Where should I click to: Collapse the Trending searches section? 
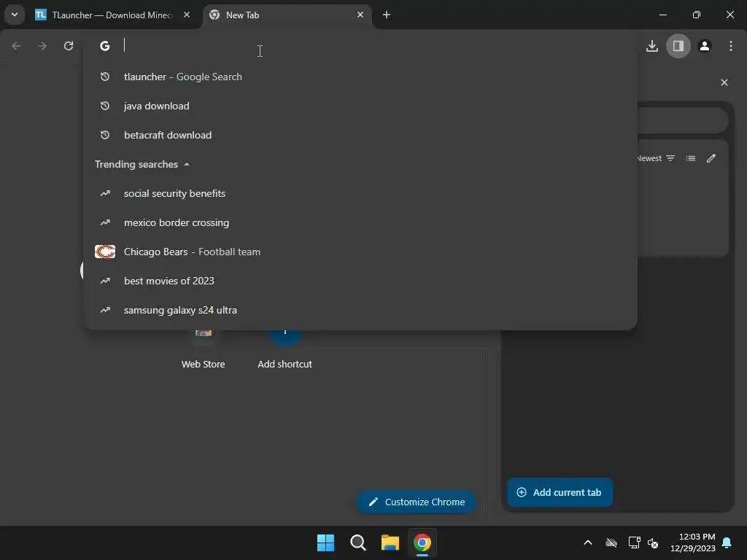coord(142,164)
